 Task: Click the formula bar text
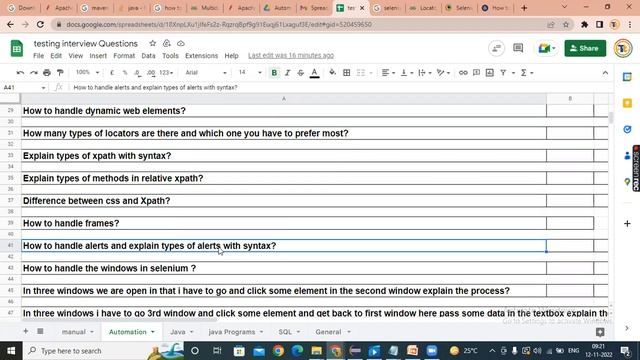(156, 87)
